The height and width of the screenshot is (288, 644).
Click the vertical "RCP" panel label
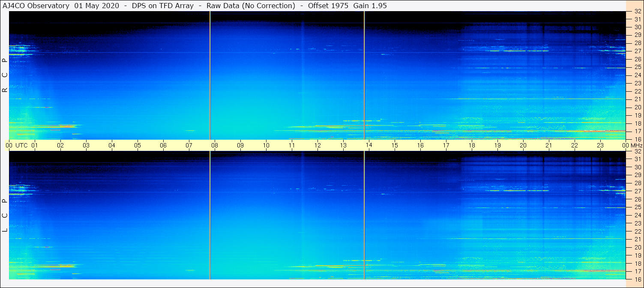coord(5,75)
